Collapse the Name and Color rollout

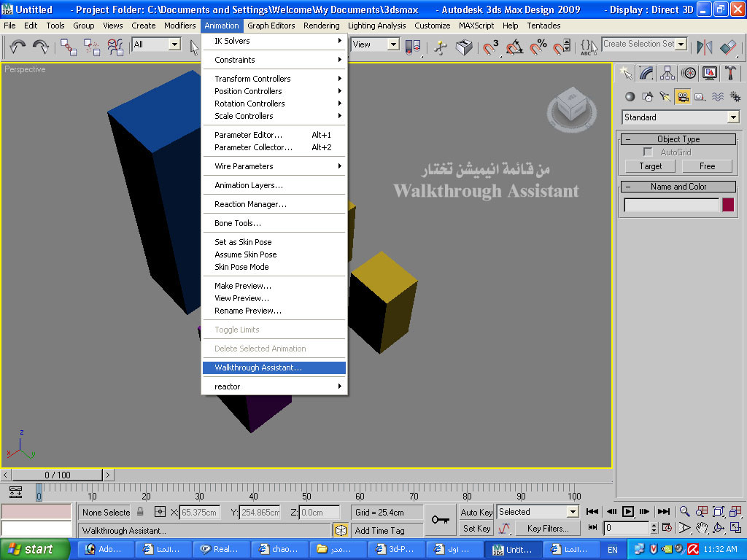(678, 187)
